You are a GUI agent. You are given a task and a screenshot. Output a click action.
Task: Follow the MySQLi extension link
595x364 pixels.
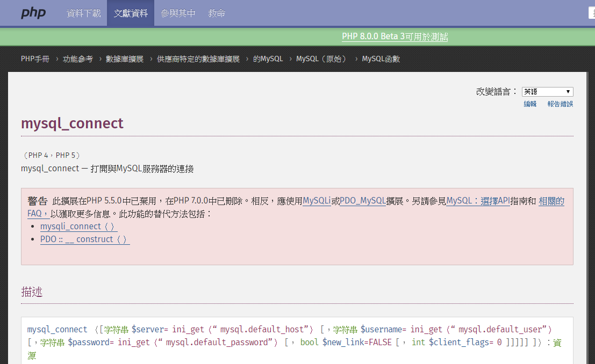coord(317,201)
